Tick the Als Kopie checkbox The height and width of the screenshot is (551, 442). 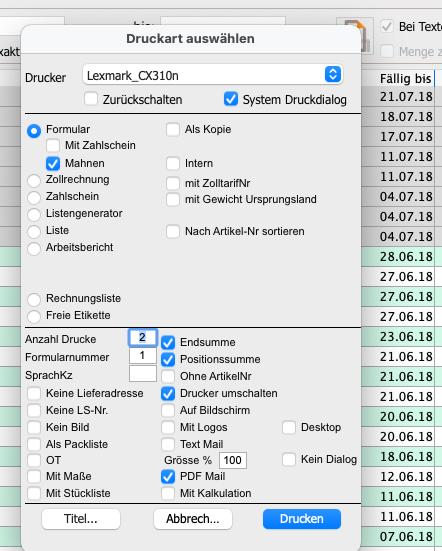tap(173, 129)
